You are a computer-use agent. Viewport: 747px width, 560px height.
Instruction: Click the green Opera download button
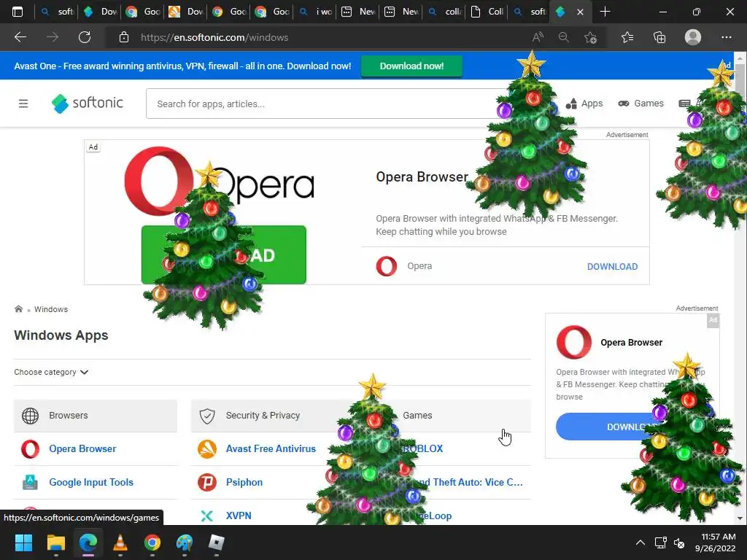point(223,254)
